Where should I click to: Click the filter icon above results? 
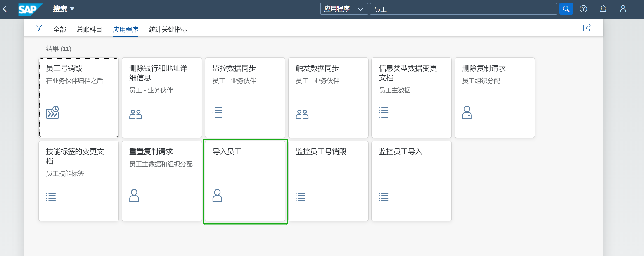coord(39,28)
